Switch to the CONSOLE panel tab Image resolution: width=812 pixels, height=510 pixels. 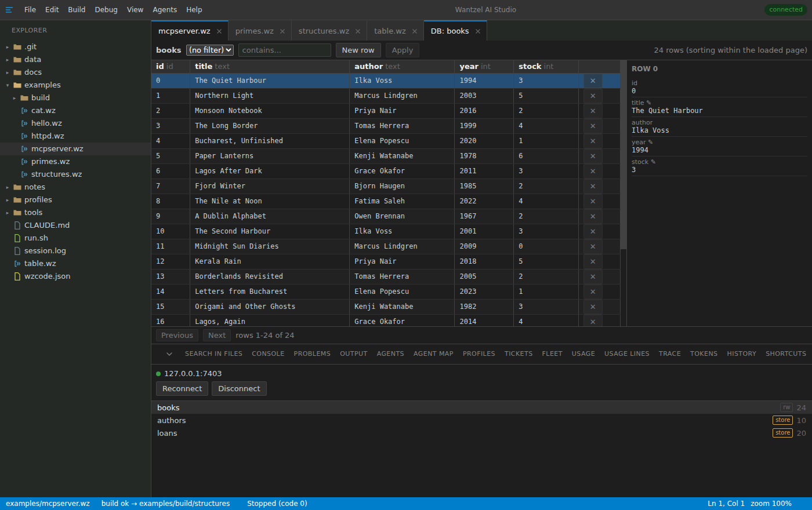[x=268, y=354]
